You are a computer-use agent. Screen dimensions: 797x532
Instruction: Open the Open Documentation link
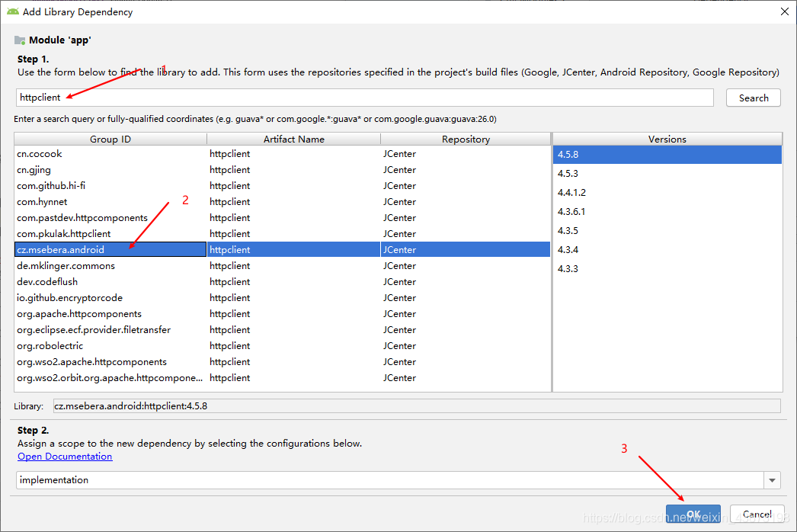pyautogui.click(x=65, y=457)
